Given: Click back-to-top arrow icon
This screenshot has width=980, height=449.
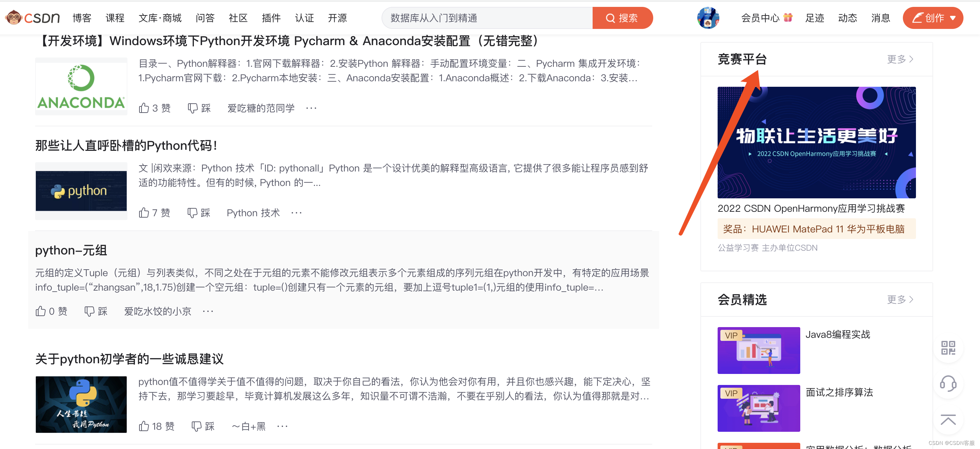Looking at the screenshot, I should [948, 420].
